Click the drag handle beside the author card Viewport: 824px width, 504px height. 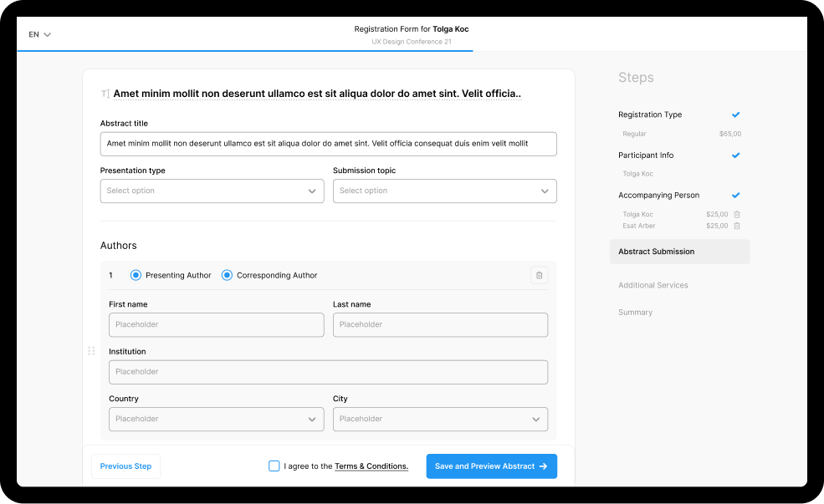(91, 351)
